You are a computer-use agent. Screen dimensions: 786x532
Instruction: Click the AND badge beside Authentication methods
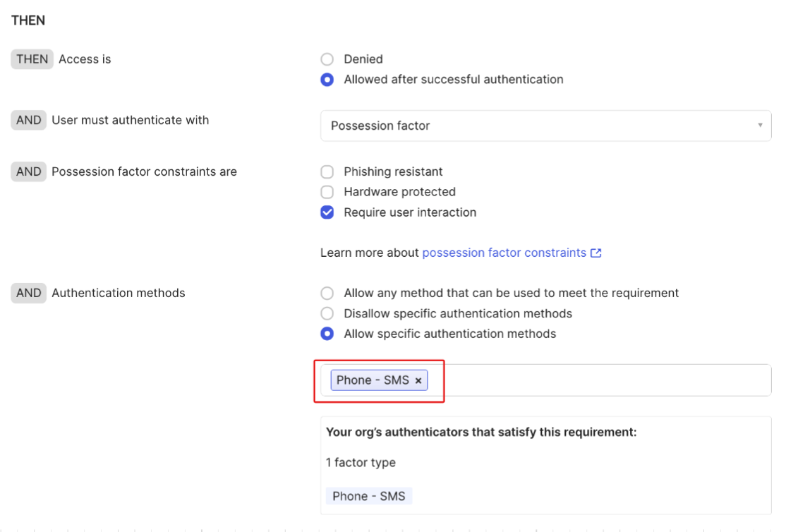click(28, 293)
